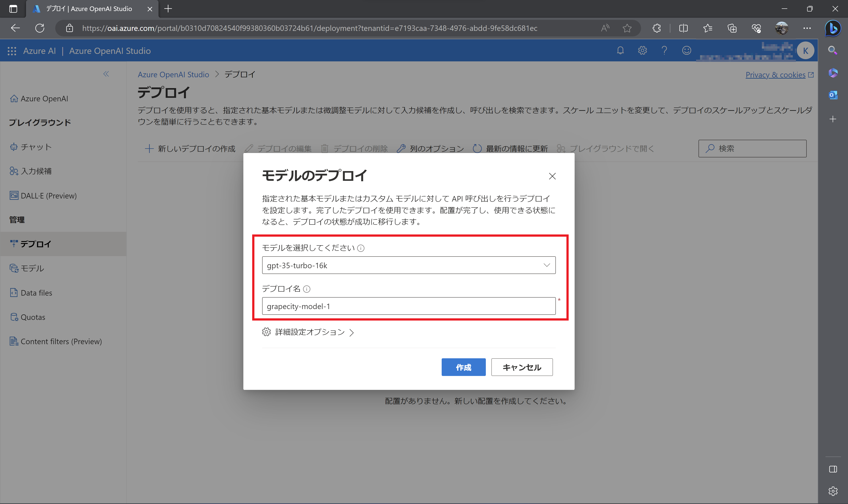Viewport: 848px width, 504px height.
Task: Open browser profile picture
Action: [781, 28]
